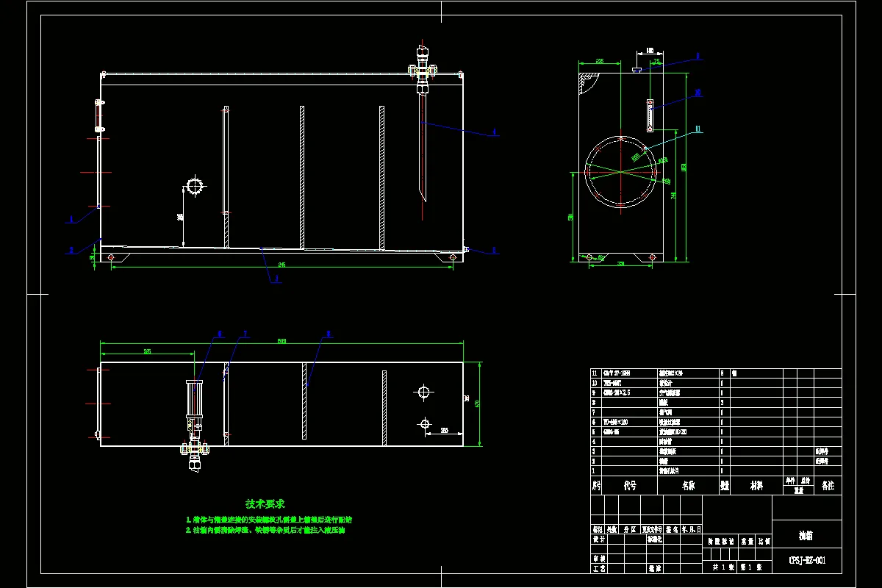Viewport: 882px width, 588px height.
Task: Select the 年.月.日 label
Action: click(692, 529)
